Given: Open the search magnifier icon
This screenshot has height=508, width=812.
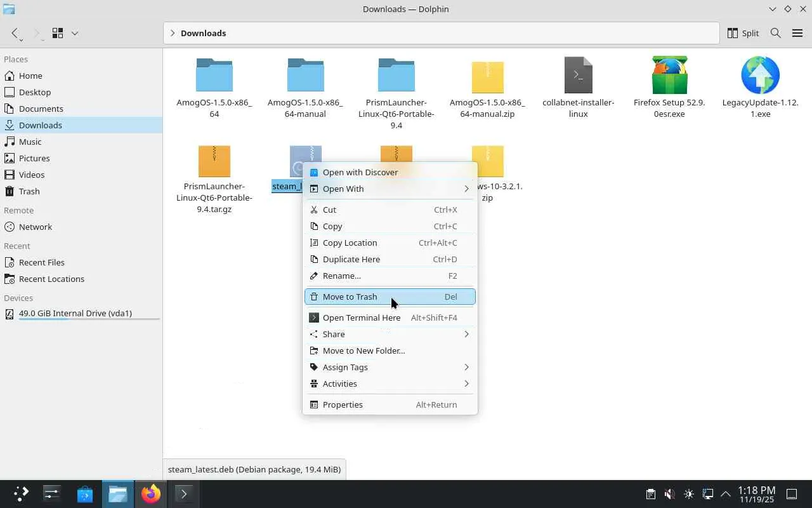Looking at the screenshot, I should pos(775,33).
